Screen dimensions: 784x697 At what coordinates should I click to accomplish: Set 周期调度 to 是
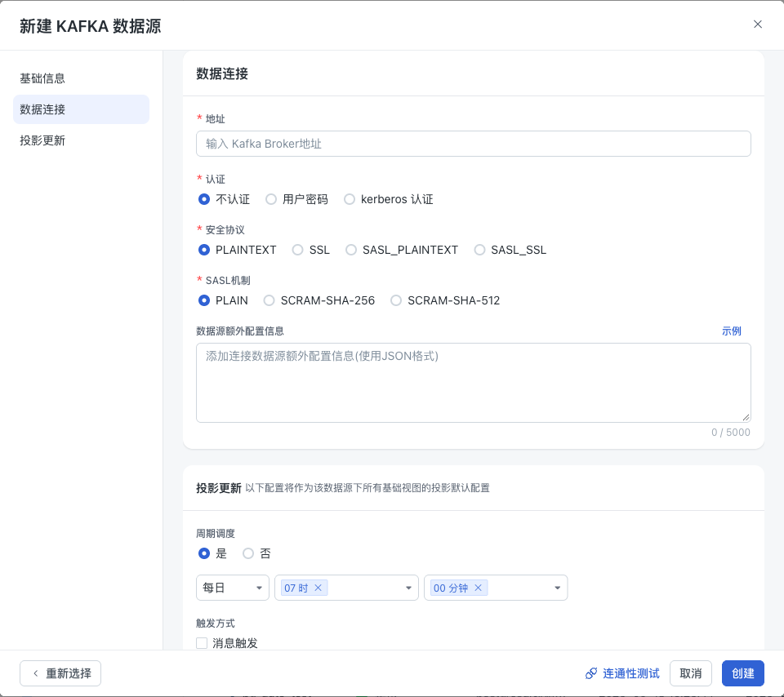pos(204,553)
